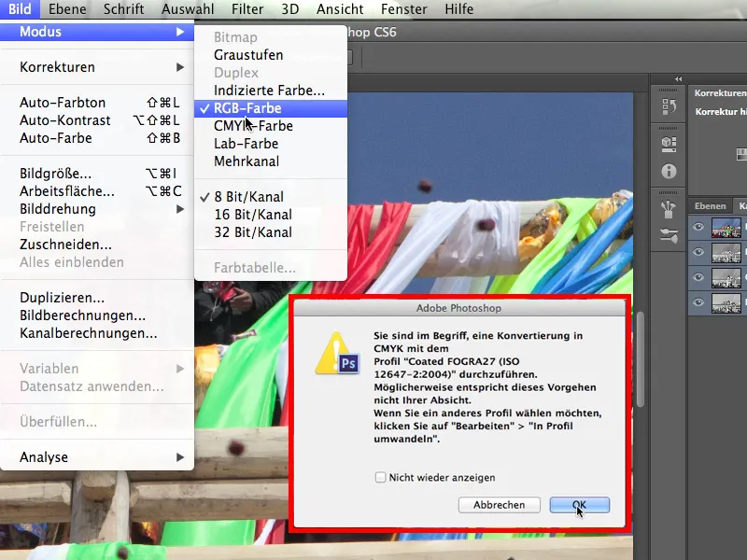Open Arbeitsfläche dialog
This screenshot has height=560, width=747.
97,191
